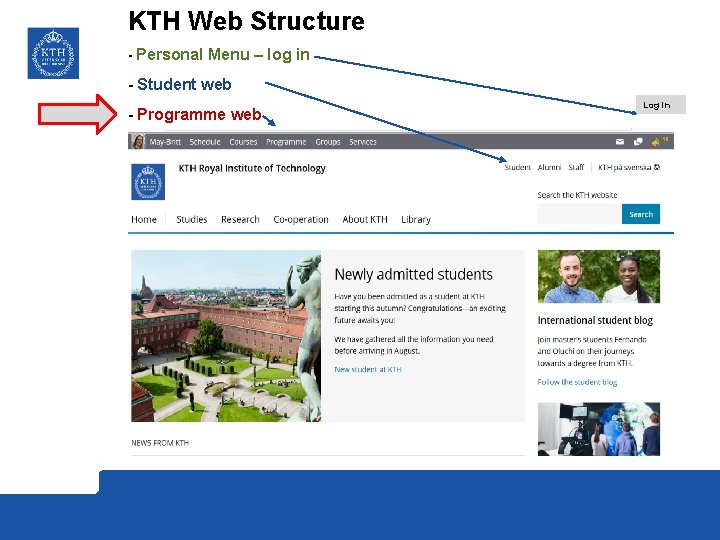Click the TV studio camera photo
This screenshot has width=720, height=540.
click(599, 429)
